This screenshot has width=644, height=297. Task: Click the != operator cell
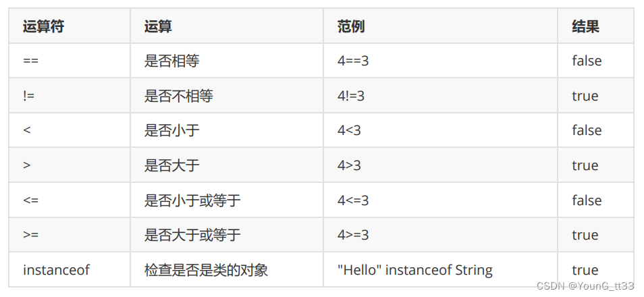coord(70,96)
